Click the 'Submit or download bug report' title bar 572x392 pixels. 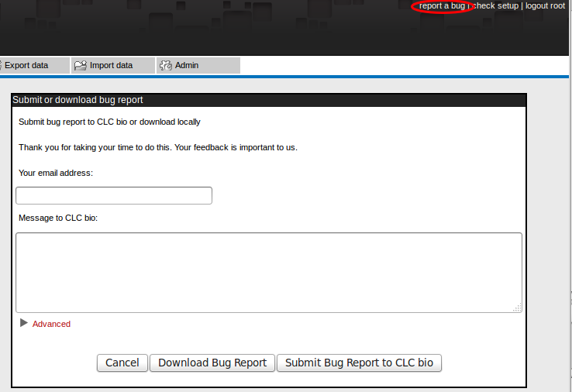[x=268, y=100]
